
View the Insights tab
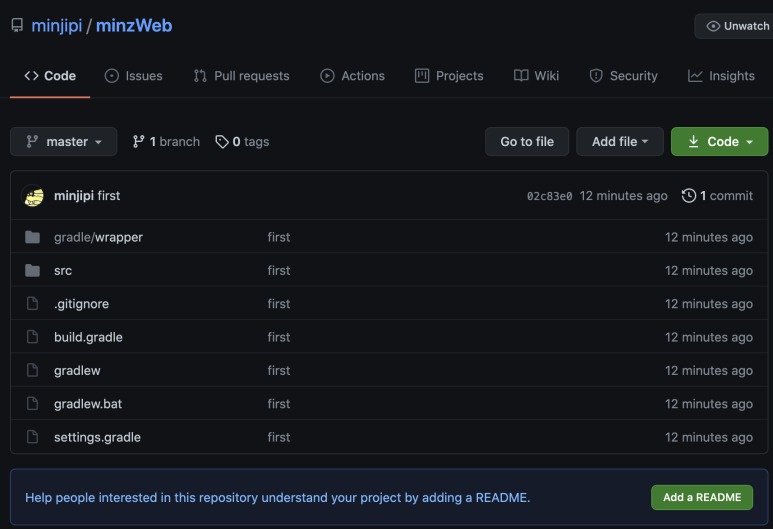click(721, 76)
